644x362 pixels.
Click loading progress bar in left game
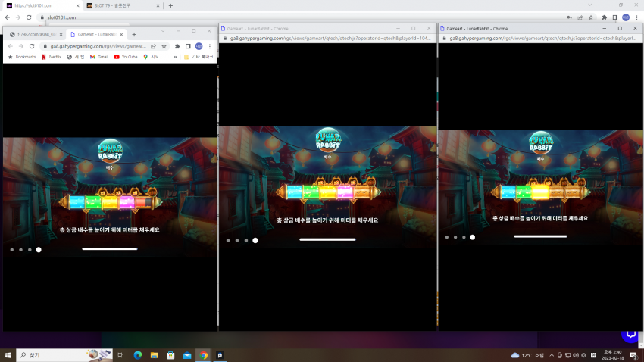coord(110,248)
